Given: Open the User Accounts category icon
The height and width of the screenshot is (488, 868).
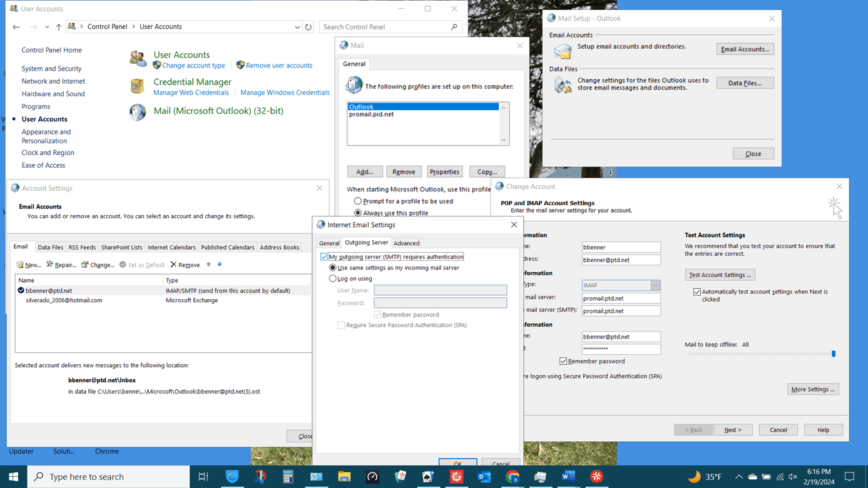Looking at the screenshot, I should tap(138, 58).
